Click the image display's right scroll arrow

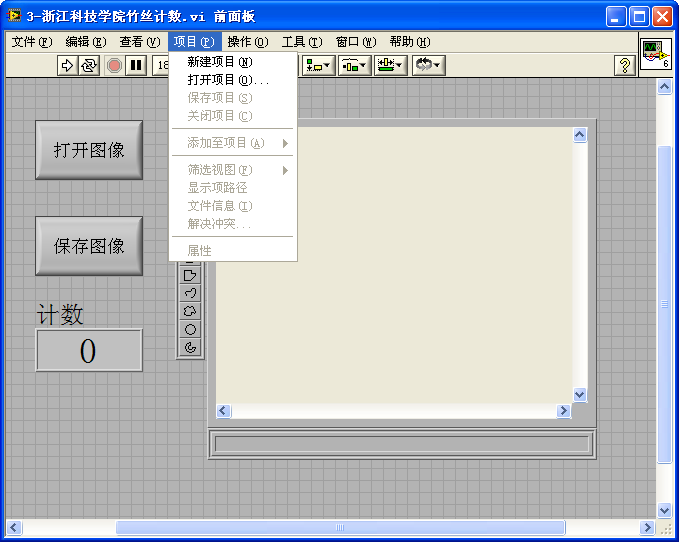[564, 411]
